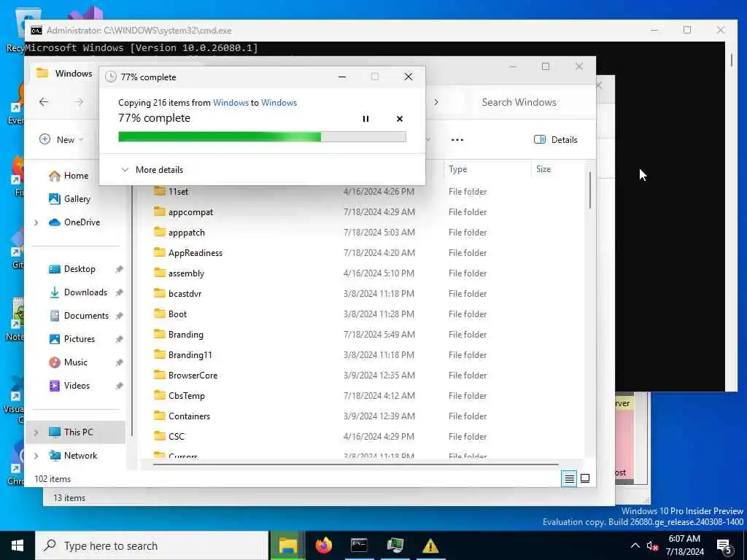The height and width of the screenshot is (560, 747).
Task: Open the Pictures quick access folder
Action: 72,339
